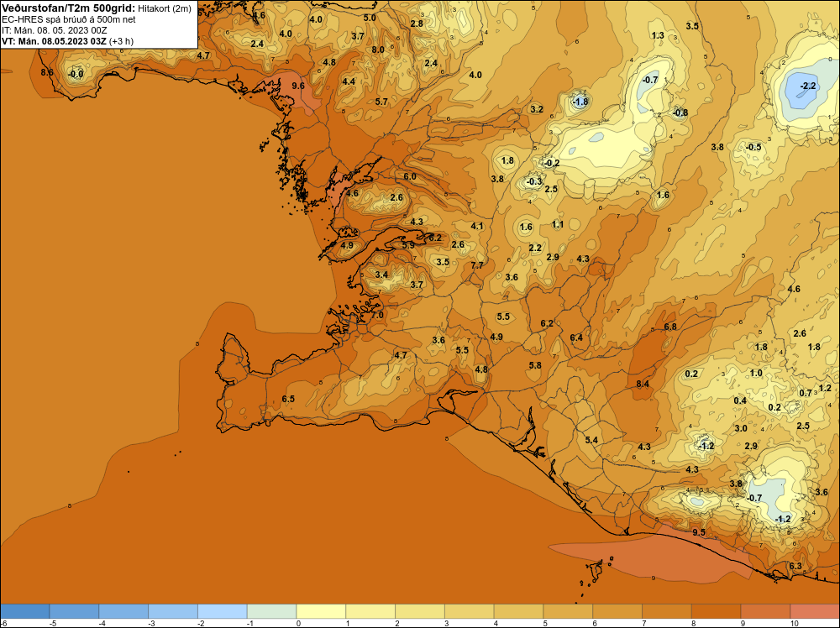The image size is (840, 628).
Task: Click the 9.6 temperature value
Action: [x=298, y=86]
